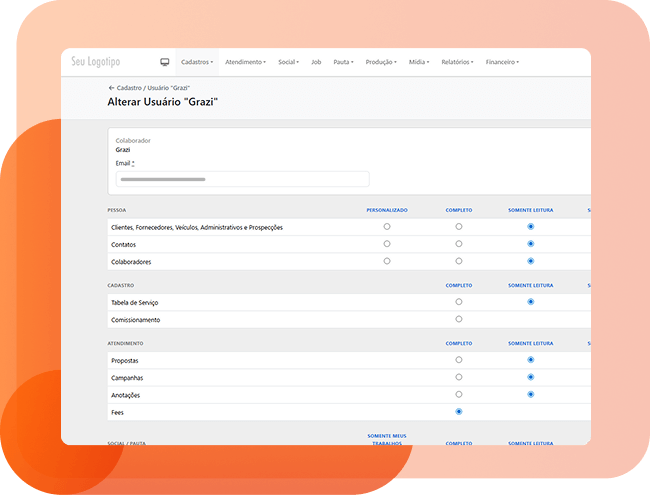Expand the Financeiro menu
The height and width of the screenshot is (495, 650).
502,62
